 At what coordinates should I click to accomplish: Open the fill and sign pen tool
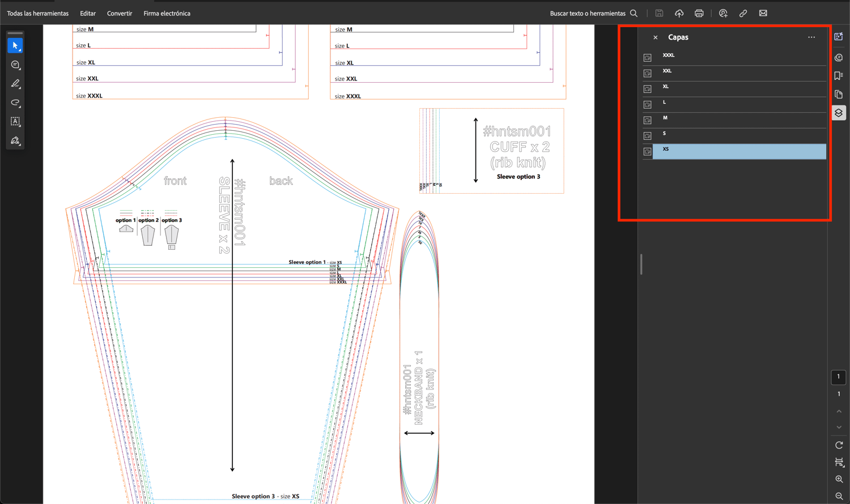(x=15, y=140)
